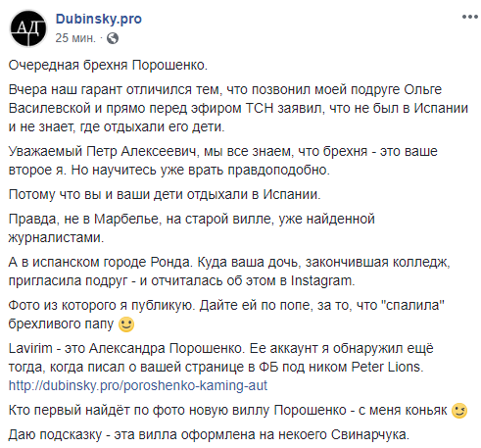Select the headline Очередная брехня Порошенко
Screen dimensions: 481x448
[x=108, y=65]
